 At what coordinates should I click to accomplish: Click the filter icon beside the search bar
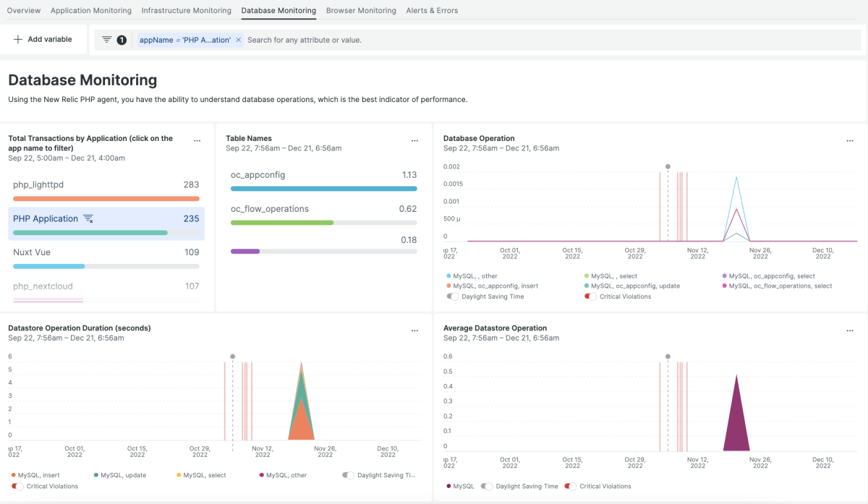pos(107,40)
